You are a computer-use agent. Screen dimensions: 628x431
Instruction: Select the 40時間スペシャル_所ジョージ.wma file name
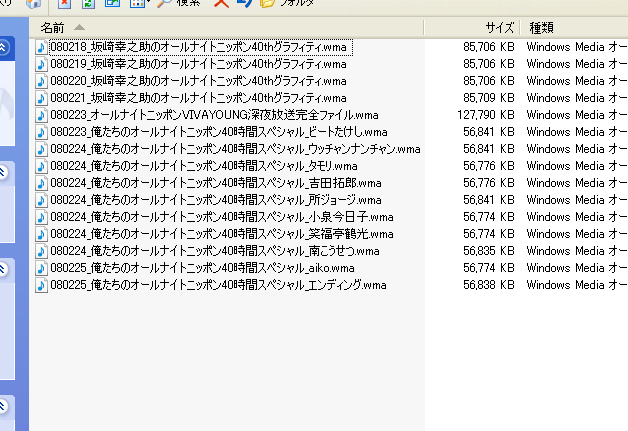click(216, 200)
